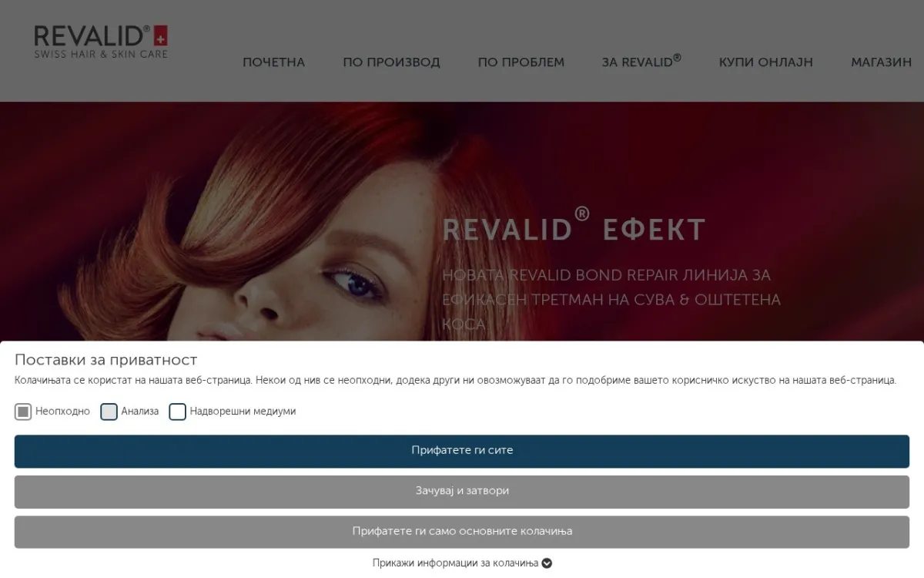The width and height of the screenshot is (924, 578).
Task: Enable the Анализа cookies checkbox
Action: click(x=109, y=412)
